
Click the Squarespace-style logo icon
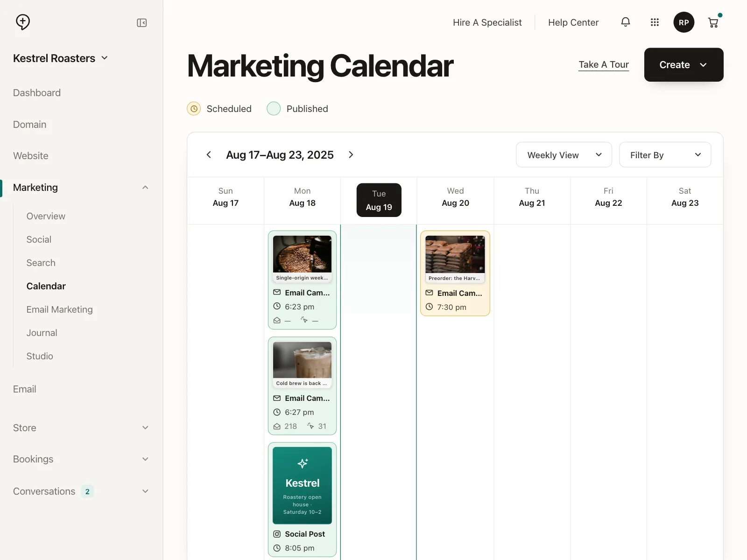coord(23,22)
